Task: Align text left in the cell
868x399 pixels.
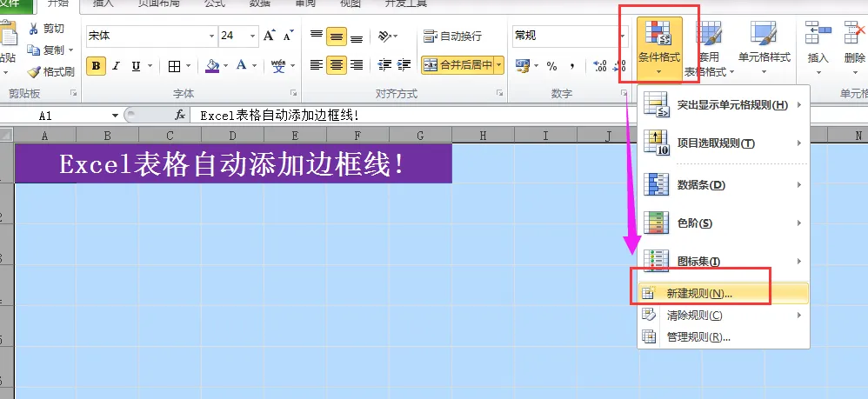Action: (x=316, y=65)
